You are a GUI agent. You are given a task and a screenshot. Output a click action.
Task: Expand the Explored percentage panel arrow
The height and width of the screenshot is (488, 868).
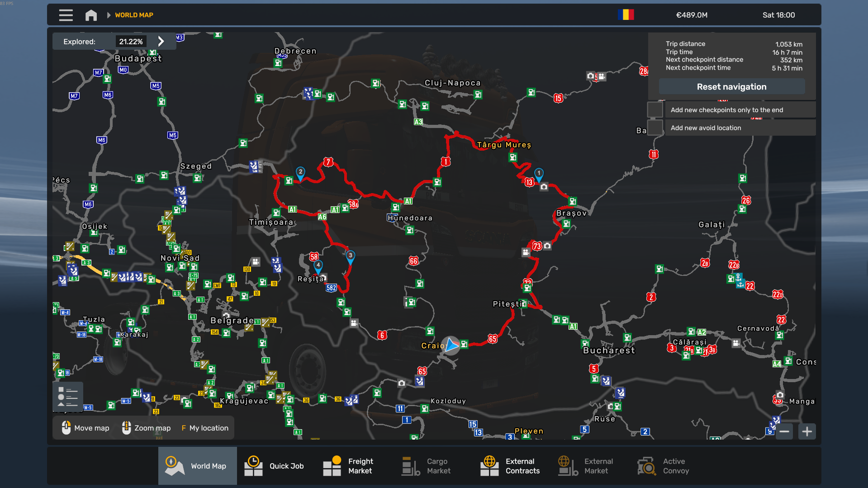(x=161, y=42)
